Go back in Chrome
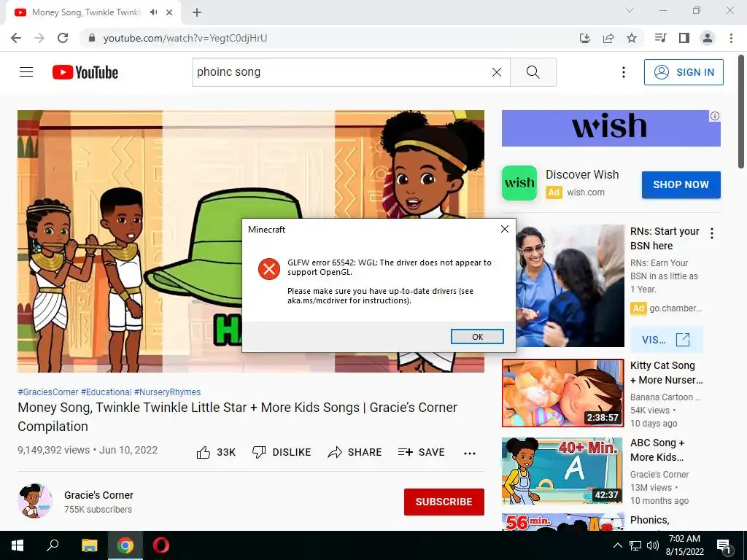This screenshot has height=560, width=747. point(16,38)
